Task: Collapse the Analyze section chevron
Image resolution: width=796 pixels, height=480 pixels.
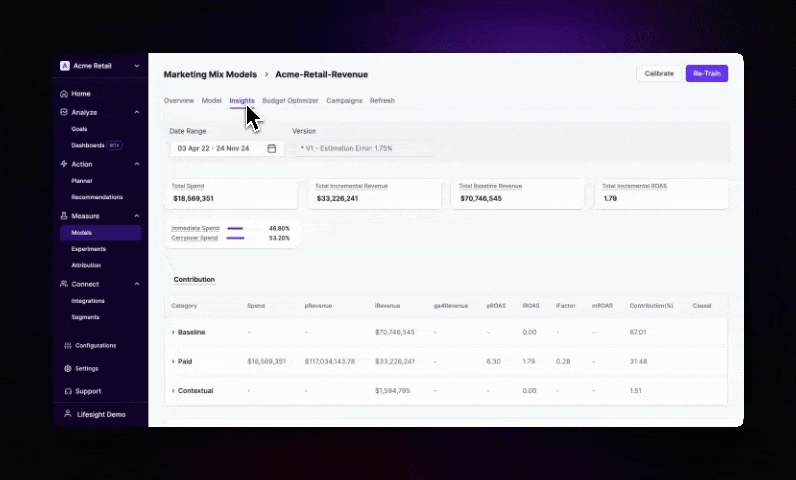Action: tap(137, 112)
